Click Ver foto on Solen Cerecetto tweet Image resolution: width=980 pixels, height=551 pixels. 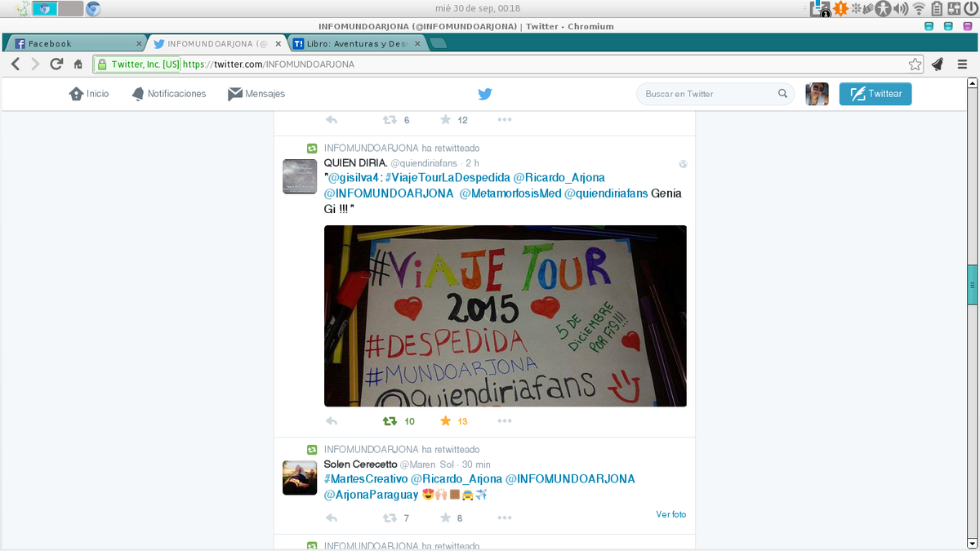[671, 514]
